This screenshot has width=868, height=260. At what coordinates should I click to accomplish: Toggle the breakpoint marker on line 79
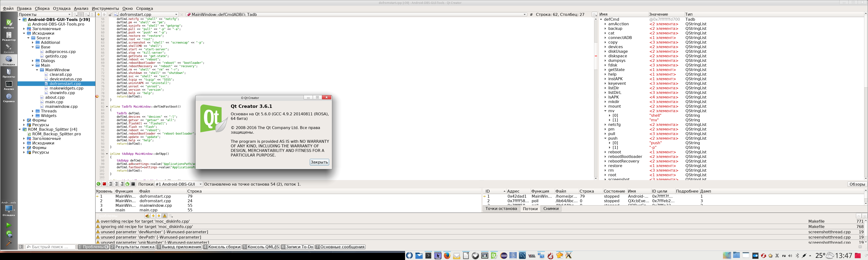97,97
